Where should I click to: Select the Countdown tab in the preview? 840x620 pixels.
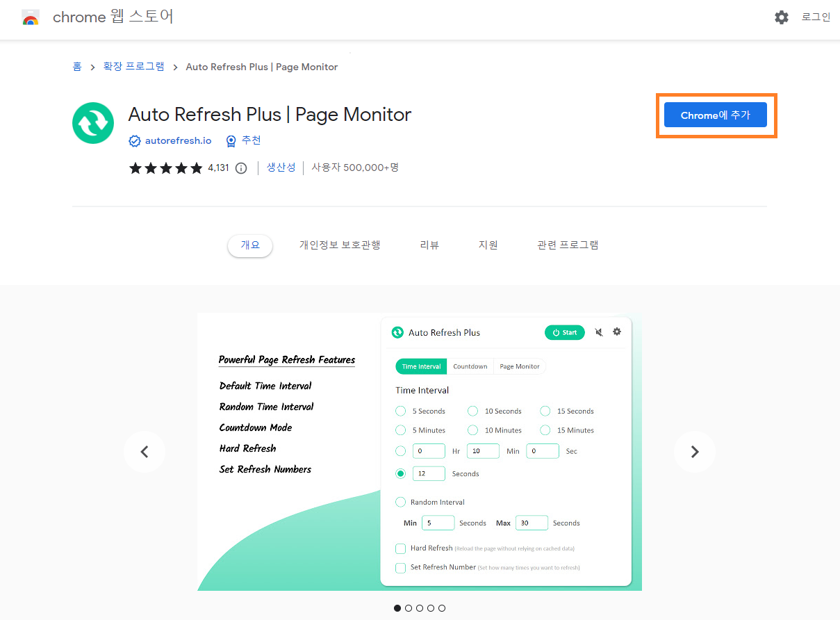click(x=470, y=366)
